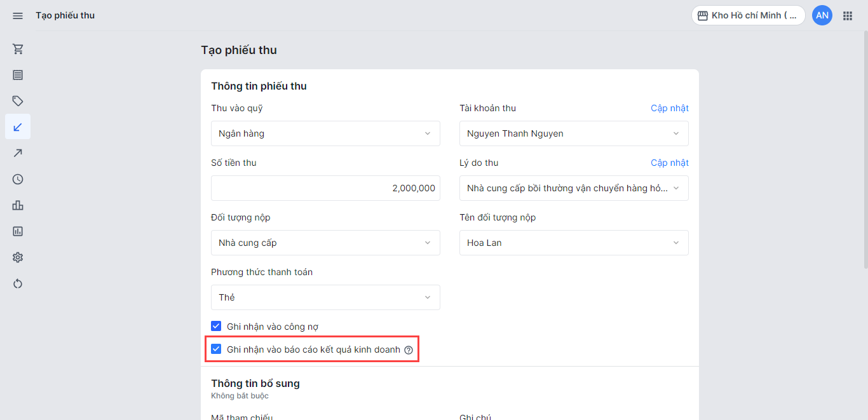
Task: Click the 'Số tiền thu' amount field
Action: 325,188
